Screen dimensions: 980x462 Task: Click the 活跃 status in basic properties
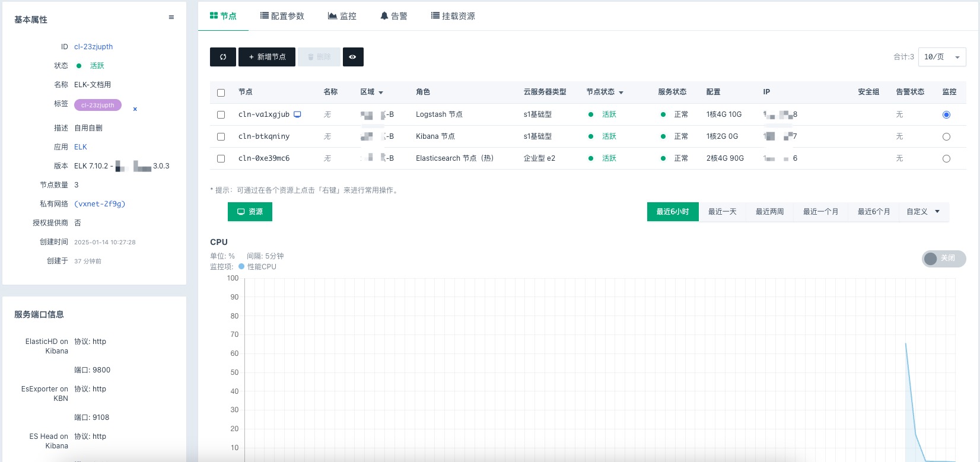click(x=97, y=66)
